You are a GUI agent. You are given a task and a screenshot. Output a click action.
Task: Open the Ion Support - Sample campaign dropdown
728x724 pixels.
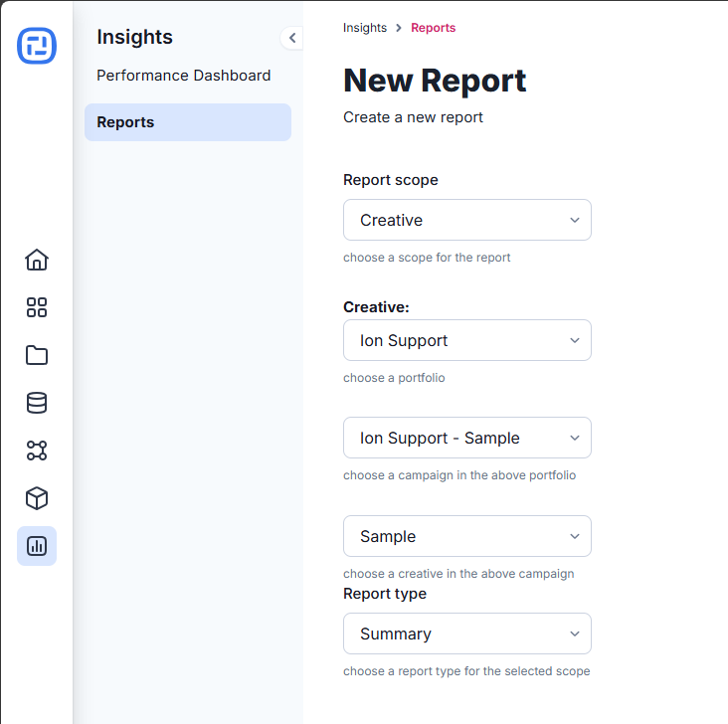coord(467,438)
